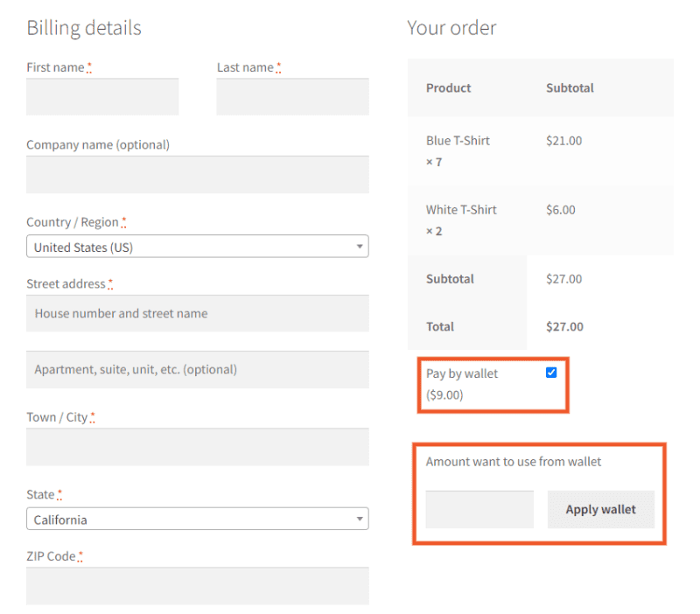Click the Your order heading
The height and width of the screenshot is (614, 700).
pos(451,27)
